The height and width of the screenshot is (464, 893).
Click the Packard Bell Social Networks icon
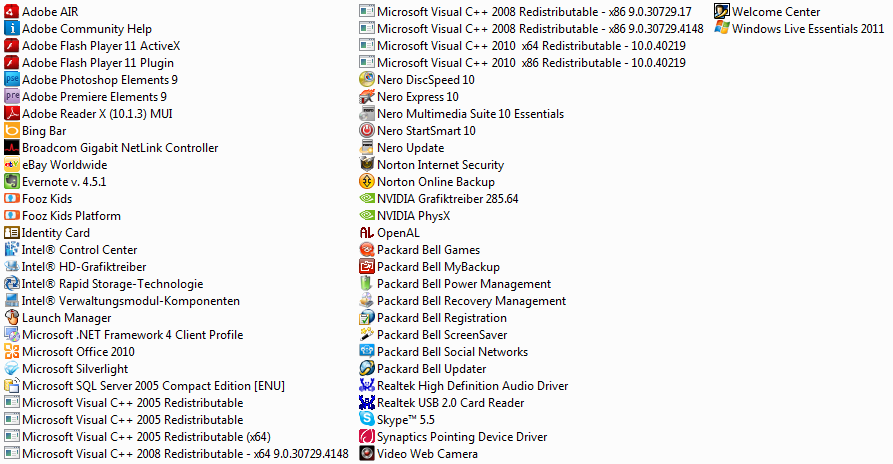coord(367,352)
